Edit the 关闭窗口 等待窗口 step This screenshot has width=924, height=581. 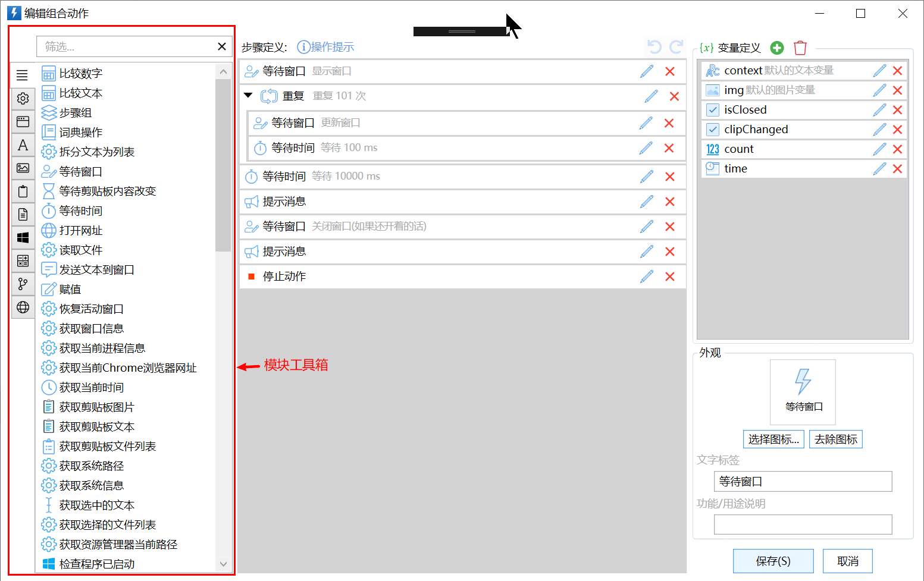tap(647, 227)
